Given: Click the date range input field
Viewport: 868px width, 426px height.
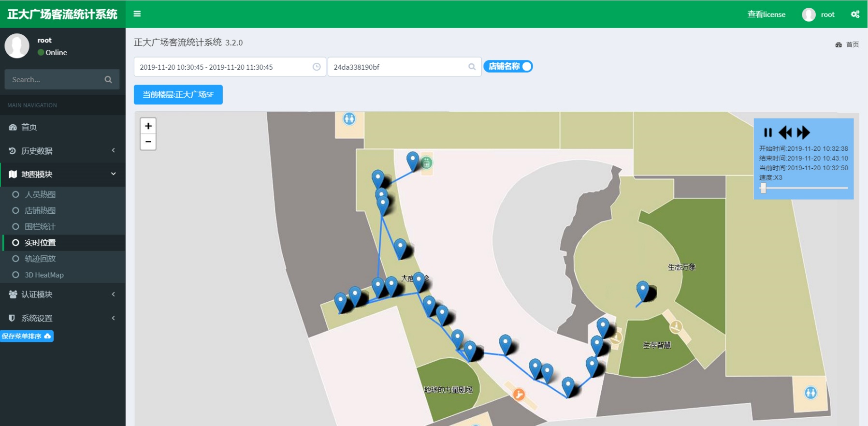Looking at the screenshot, I should (230, 67).
